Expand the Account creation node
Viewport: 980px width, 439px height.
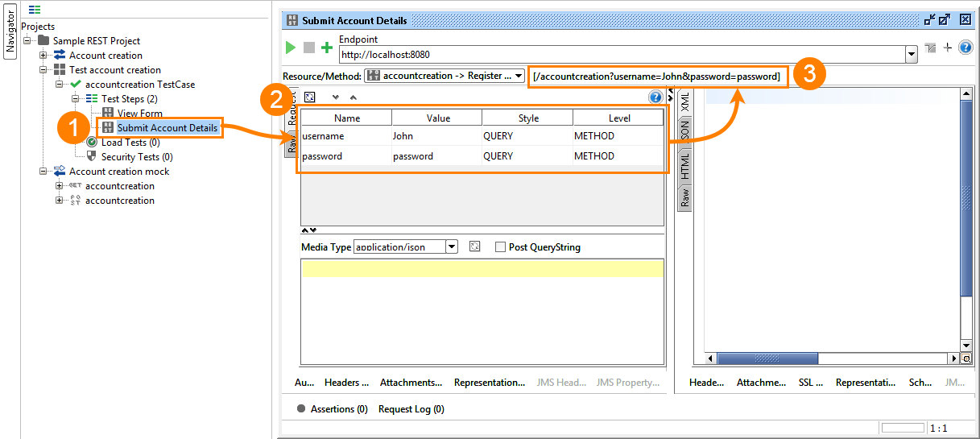click(43, 55)
